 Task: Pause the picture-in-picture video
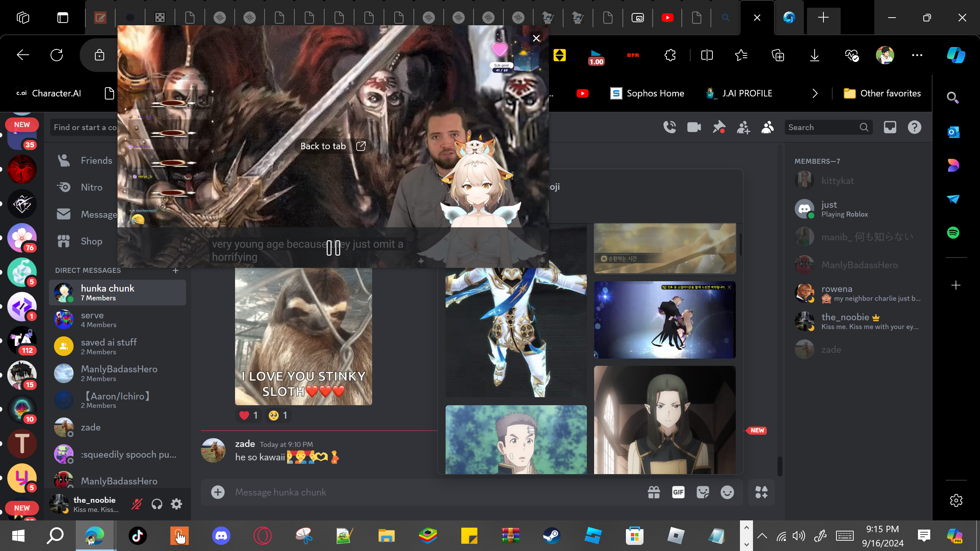point(333,248)
